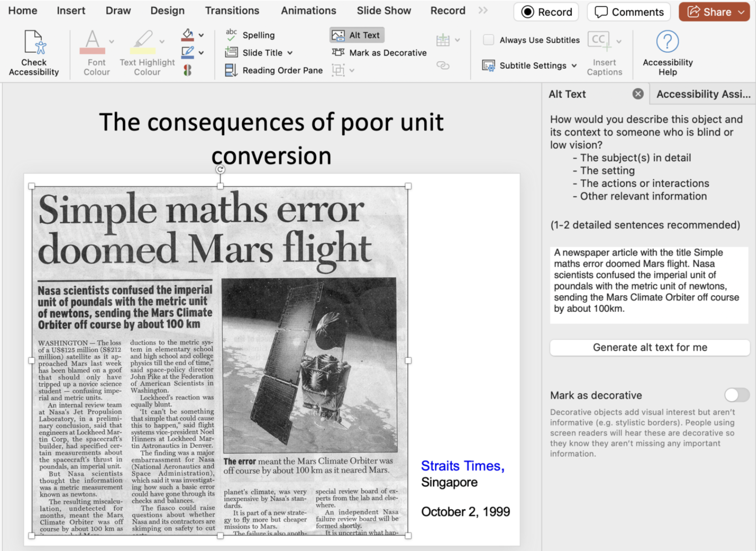
Task: Switch to the Design tab
Action: [167, 10]
